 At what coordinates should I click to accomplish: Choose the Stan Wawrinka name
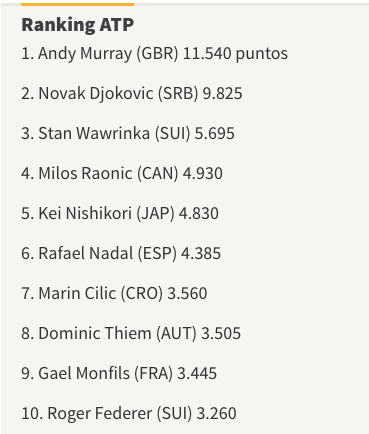[94, 133]
